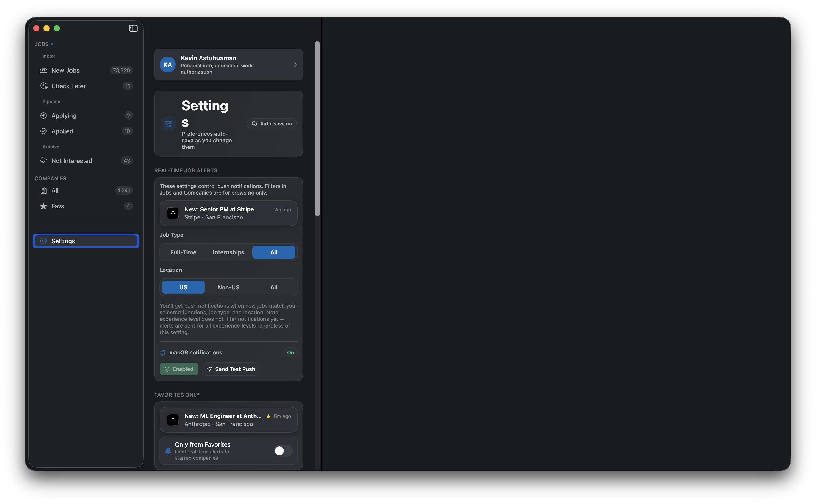The height and width of the screenshot is (504, 816).
Task: Click the green Enabled button
Action: click(x=179, y=369)
